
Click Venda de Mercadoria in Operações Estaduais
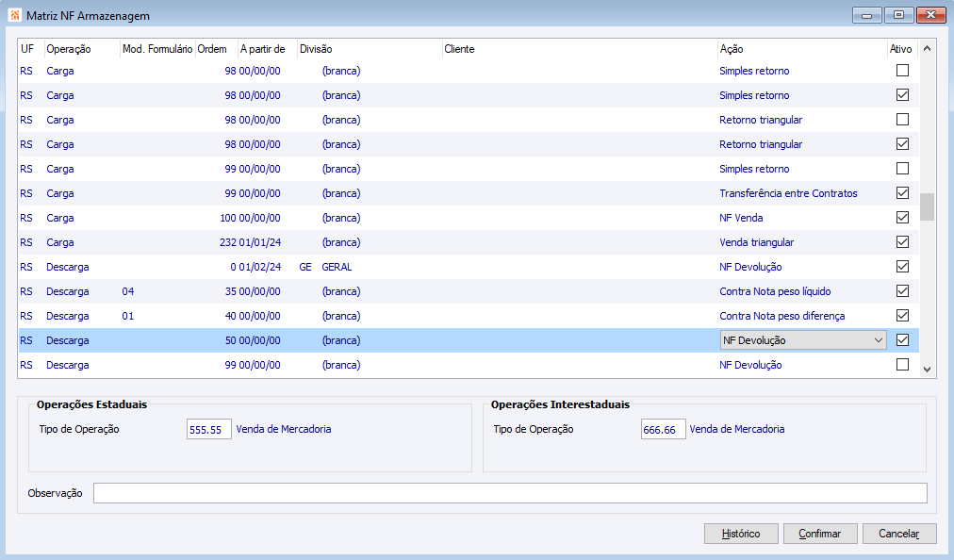(284, 429)
